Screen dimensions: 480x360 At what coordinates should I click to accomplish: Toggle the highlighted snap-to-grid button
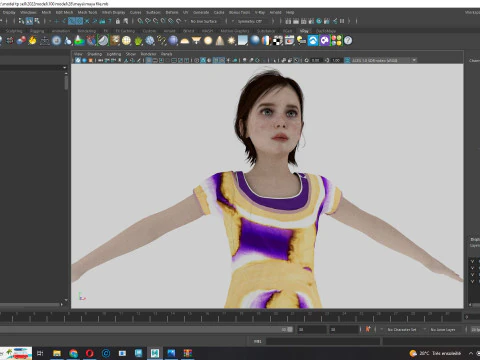click(72, 21)
